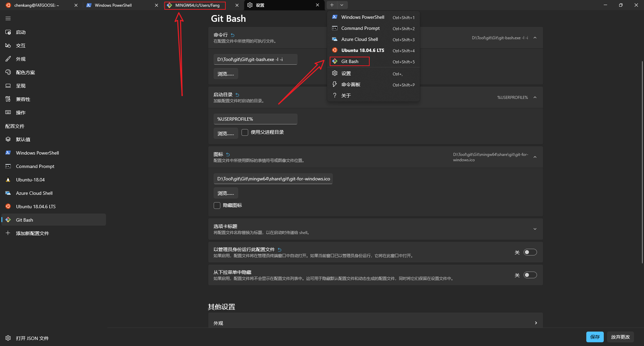644x346 pixels.
Task: Click 添加新配置文件 plus icon
Action: coord(8,233)
